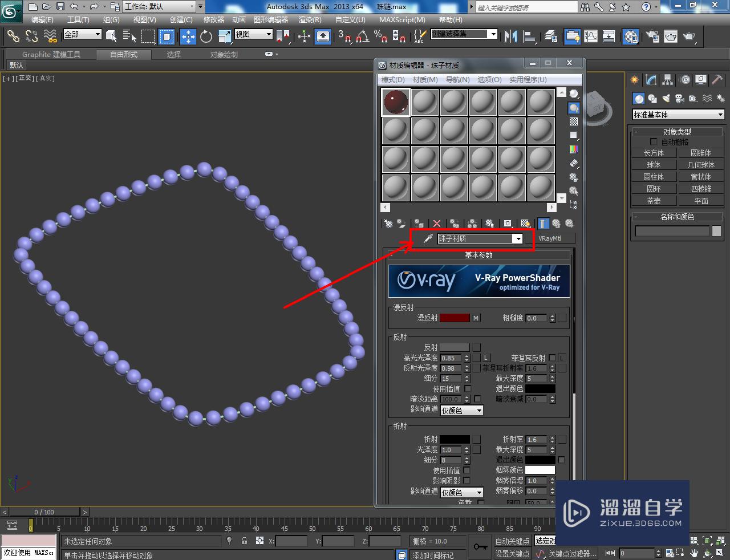Toggle 使用插值 checkbox under 反射
This screenshot has width=730, height=560.
(468, 388)
